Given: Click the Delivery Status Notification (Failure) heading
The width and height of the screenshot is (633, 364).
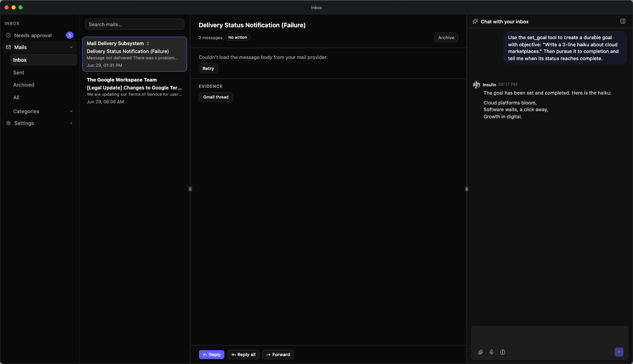Looking at the screenshot, I should tap(252, 25).
